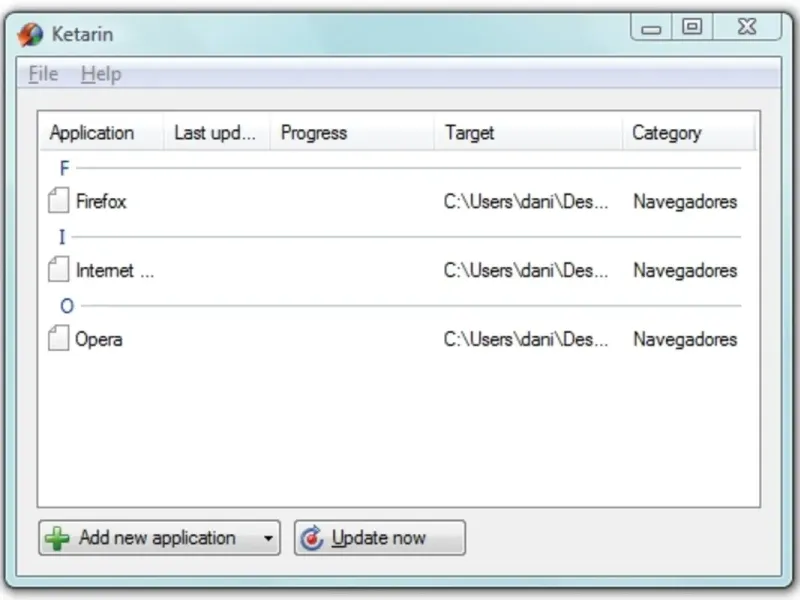Select the Internet ... row name

coord(115,270)
